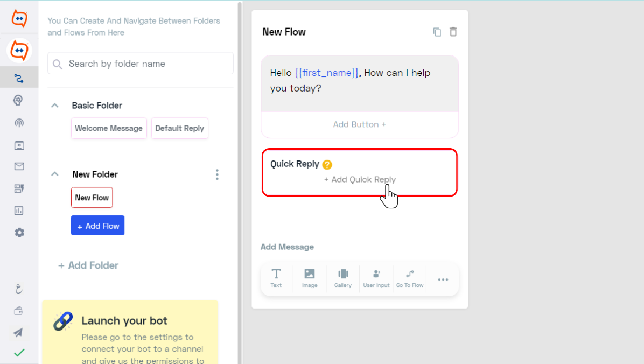Click the New Flow card title
This screenshot has height=364, width=644.
pyautogui.click(x=284, y=32)
